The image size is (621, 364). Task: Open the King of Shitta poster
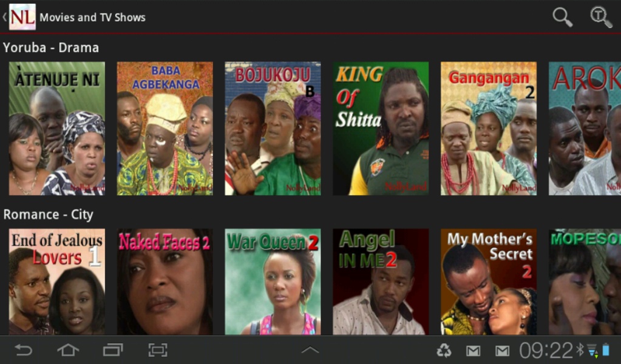point(381,128)
